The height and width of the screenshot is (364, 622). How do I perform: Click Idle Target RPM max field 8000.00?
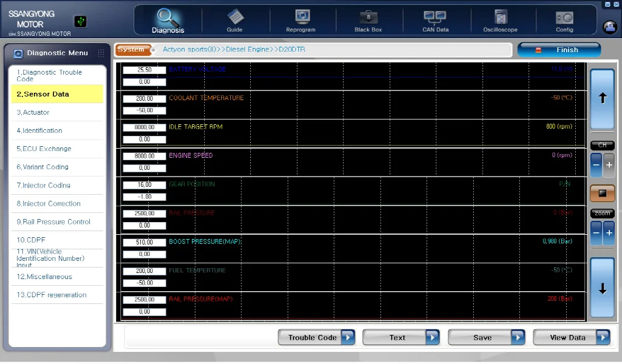(145, 127)
